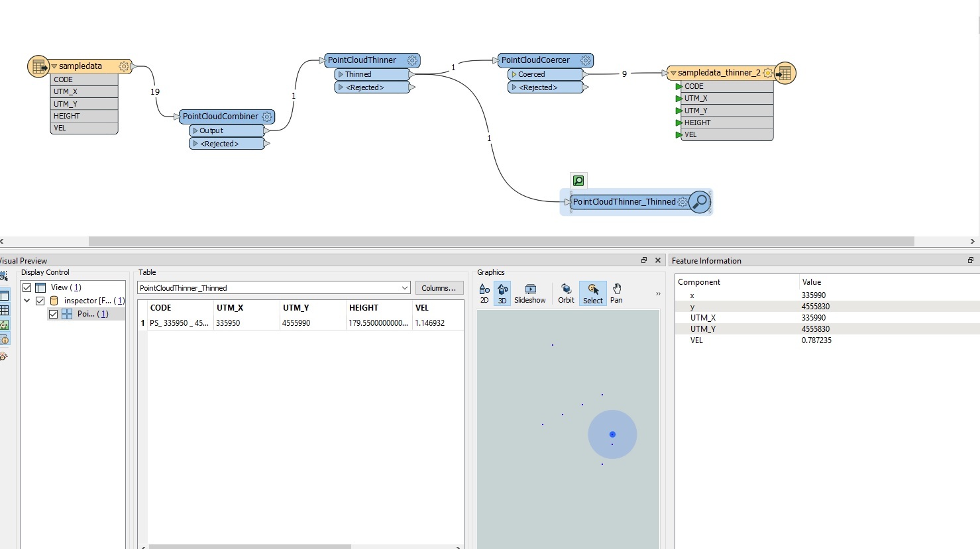Click the Columns... button
Screen dimensions: 980x549
pos(439,288)
